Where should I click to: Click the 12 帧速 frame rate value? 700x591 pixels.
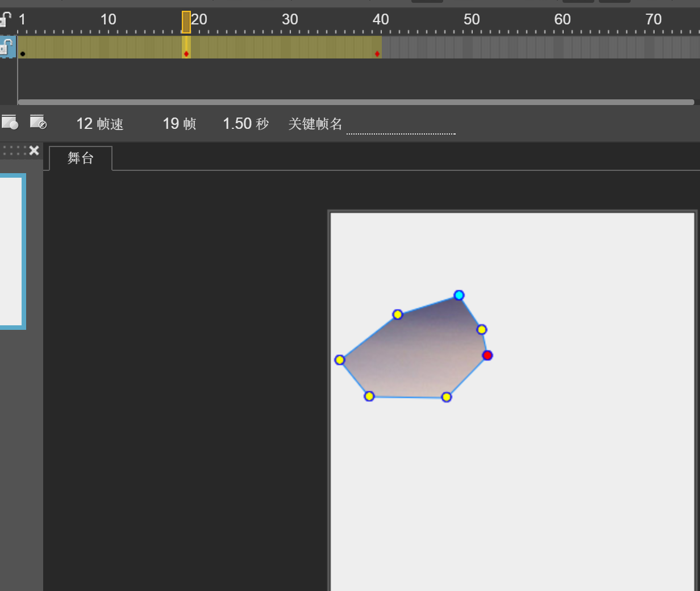pyautogui.click(x=99, y=124)
